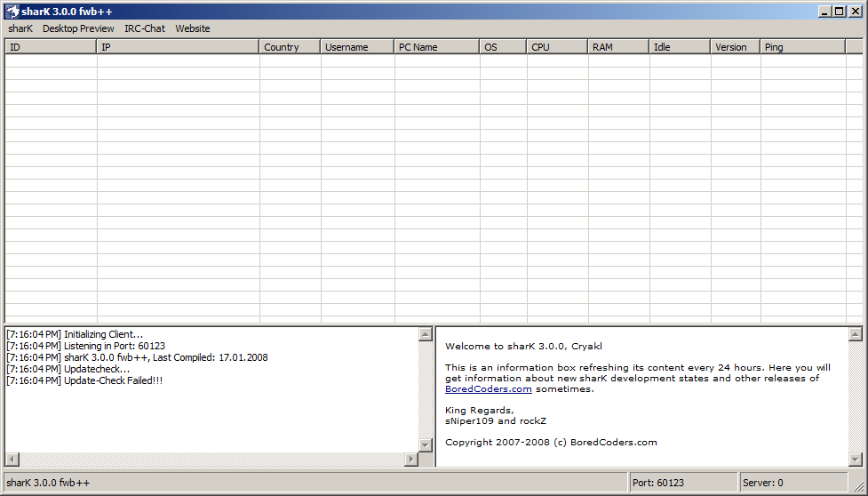Click the Username column header
The image size is (868, 496).
(x=357, y=47)
